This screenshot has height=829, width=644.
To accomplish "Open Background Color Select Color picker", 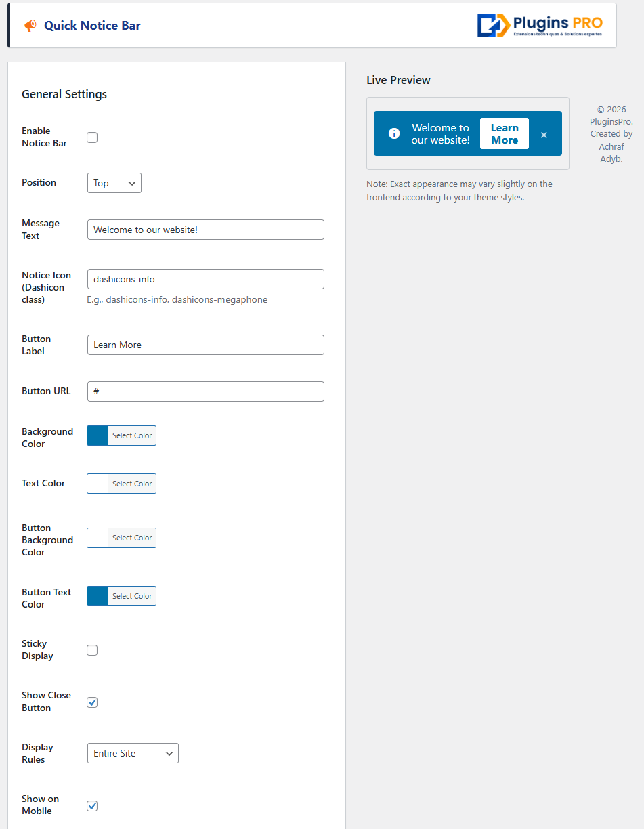I will pyautogui.click(x=132, y=435).
